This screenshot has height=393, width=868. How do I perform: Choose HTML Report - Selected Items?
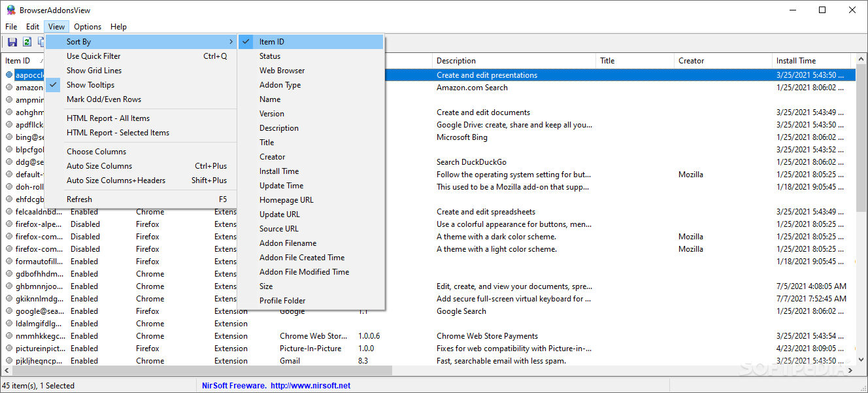click(141, 133)
